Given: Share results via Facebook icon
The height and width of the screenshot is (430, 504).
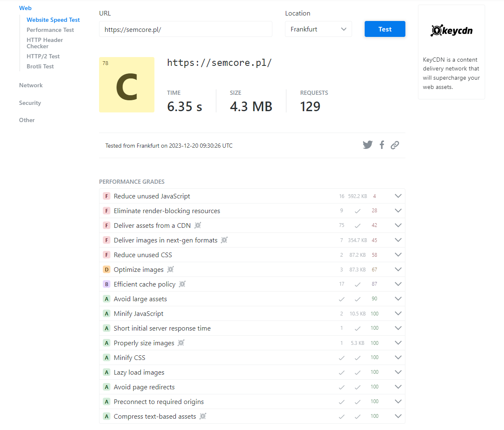Looking at the screenshot, I should tap(381, 145).
